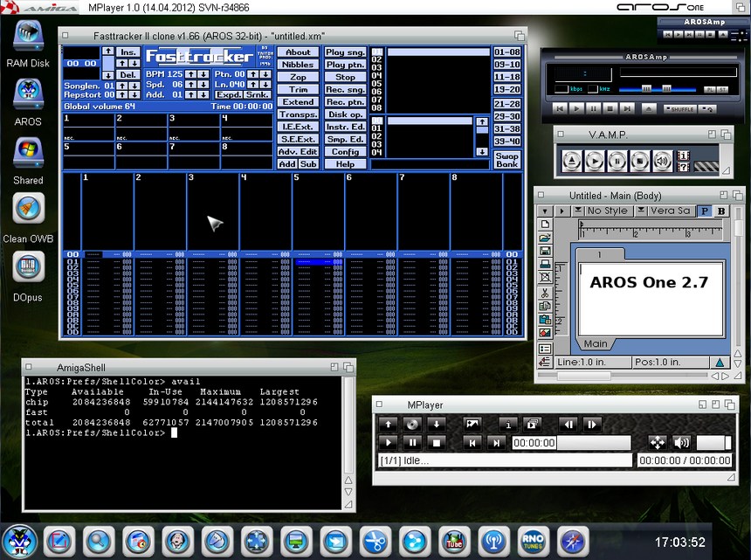Viewport: 751px width, 560px height.
Task: Click the volume slider handle in AROSAmp
Action: [x=646, y=89]
